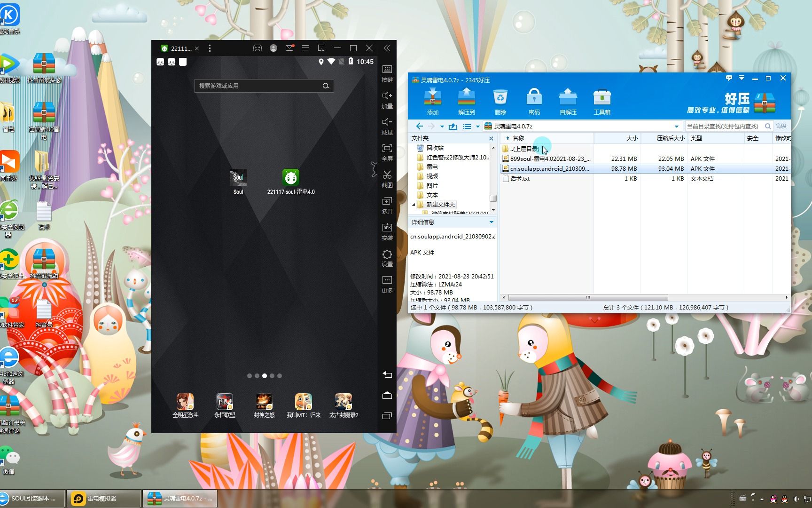Click the 减量 volume down icon
The width and height of the screenshot is (812, 508).
pyautogui.click(x=387, y=127)
